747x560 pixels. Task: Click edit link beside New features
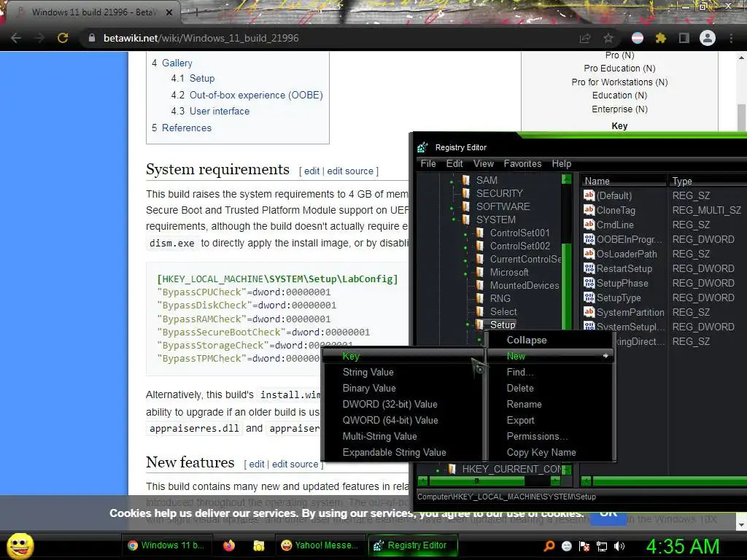(x=256, y=464)
